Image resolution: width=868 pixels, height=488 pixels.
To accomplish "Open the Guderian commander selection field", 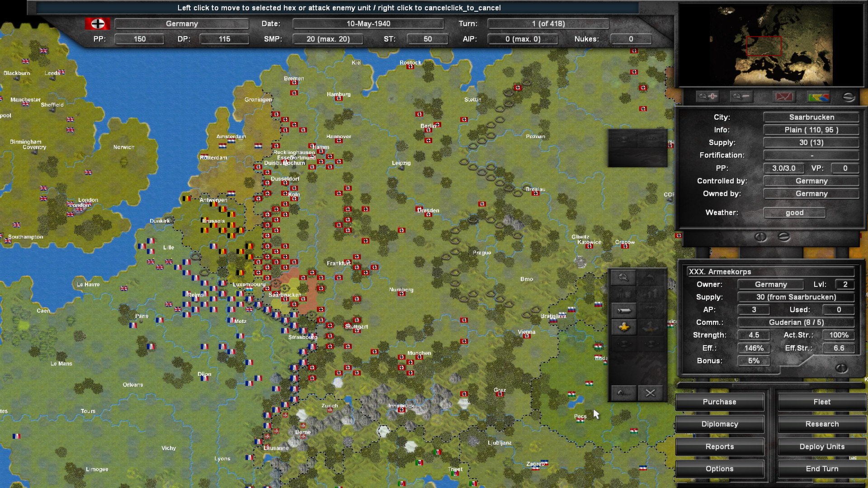I will 797,322.
